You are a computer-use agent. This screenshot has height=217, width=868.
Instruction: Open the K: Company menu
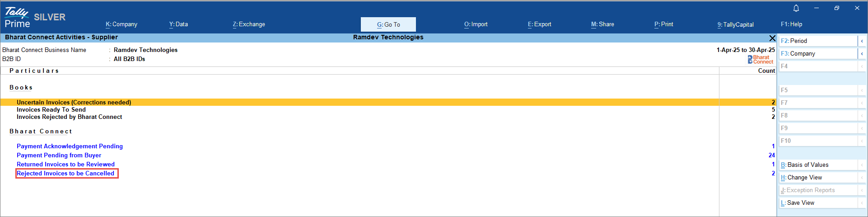coord(121,24)
